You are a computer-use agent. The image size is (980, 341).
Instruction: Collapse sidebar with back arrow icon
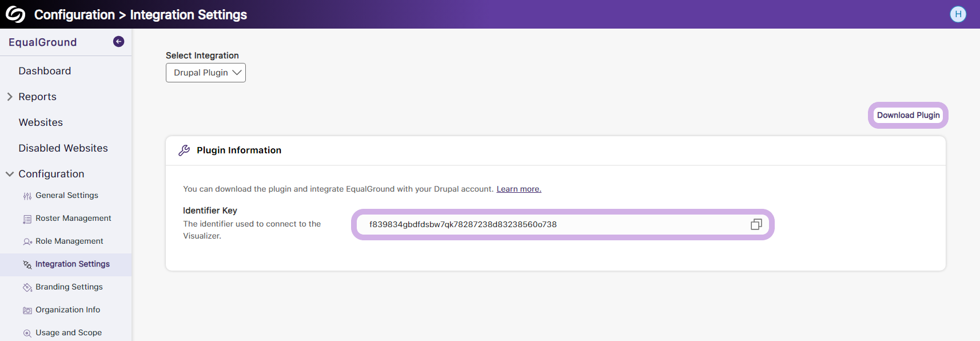point(118,41)
